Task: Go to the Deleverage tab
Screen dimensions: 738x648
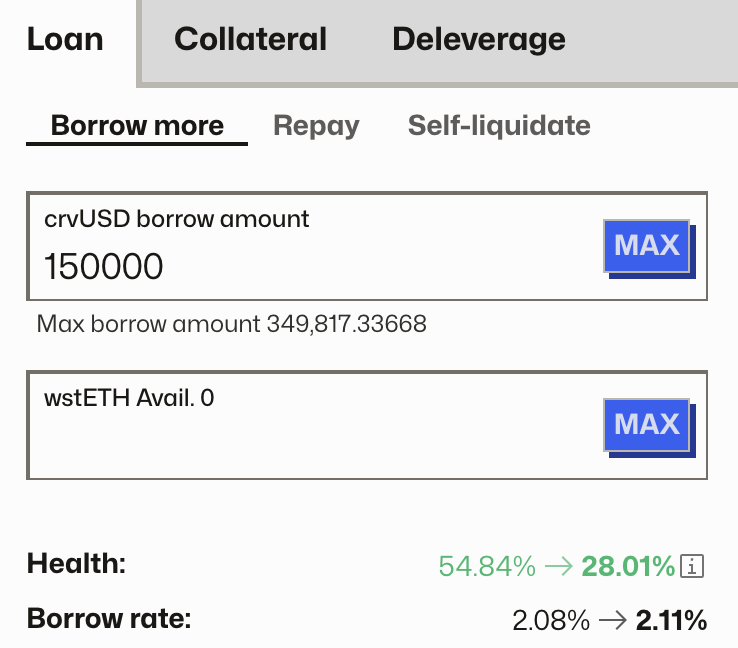Action: click(x=478, y=40)
